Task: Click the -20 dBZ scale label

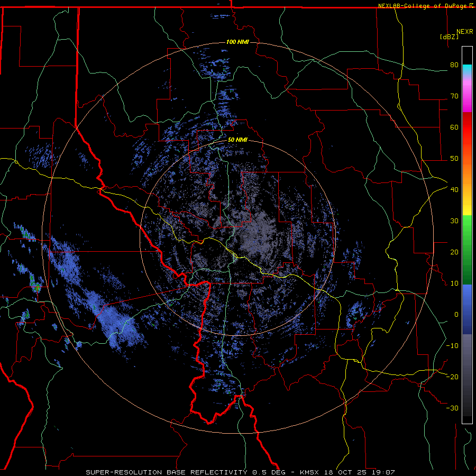Action: (452, 377)
